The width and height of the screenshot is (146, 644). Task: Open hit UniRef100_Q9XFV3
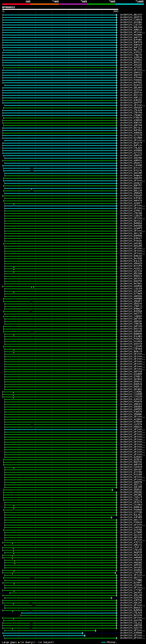tap(131, 17)
